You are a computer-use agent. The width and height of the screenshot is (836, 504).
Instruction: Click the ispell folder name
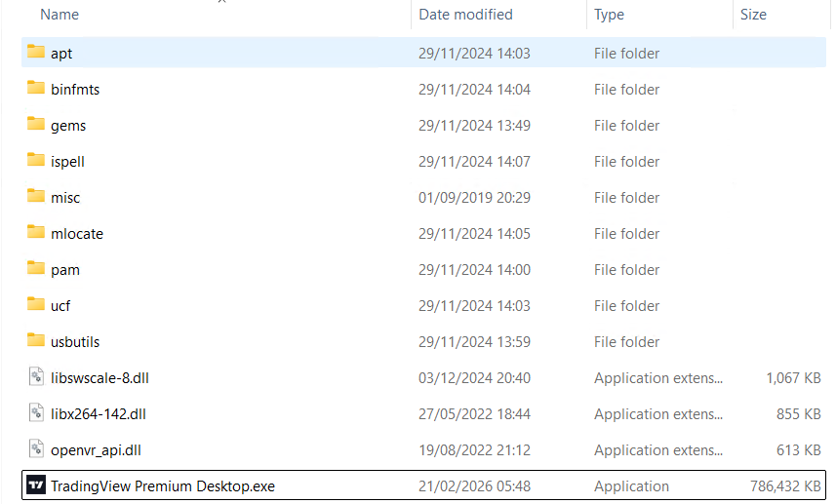point(67,162)
